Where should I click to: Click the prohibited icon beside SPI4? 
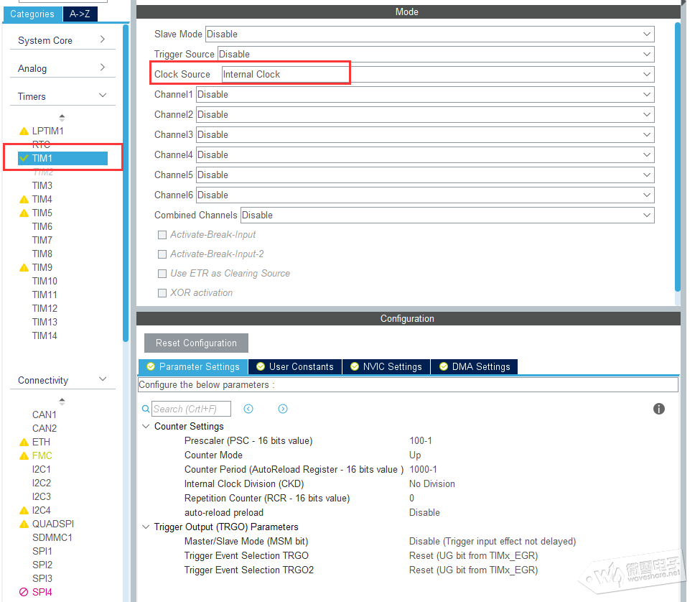24,592
